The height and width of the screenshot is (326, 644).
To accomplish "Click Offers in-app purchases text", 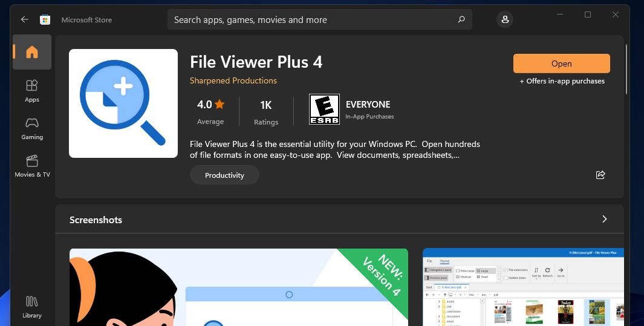I will point(562,81).
